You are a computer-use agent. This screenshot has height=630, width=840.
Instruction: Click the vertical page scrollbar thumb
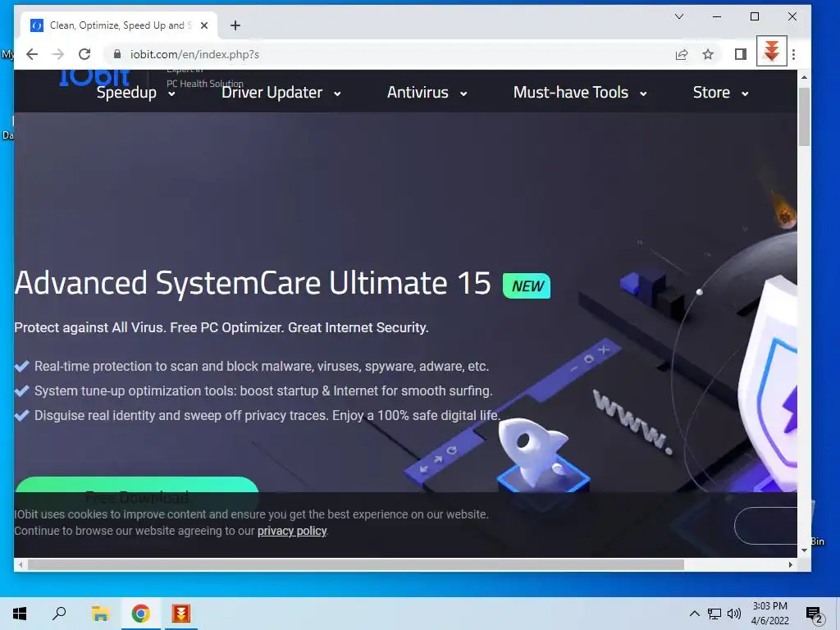tap(804, 116)
